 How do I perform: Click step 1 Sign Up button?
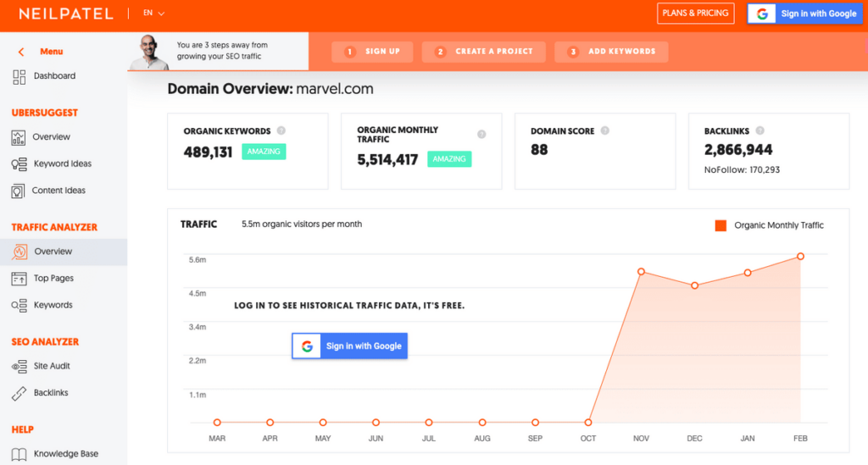click(x=372, y=52)
